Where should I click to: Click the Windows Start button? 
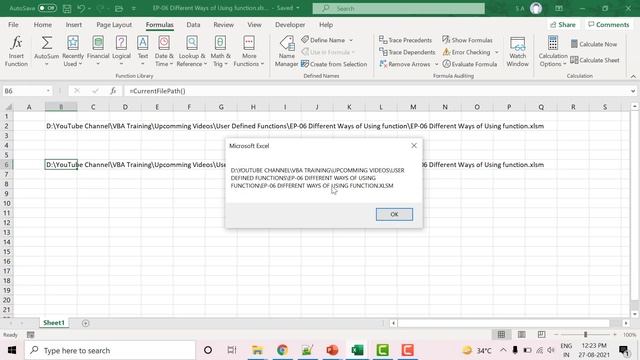[11, 350]
